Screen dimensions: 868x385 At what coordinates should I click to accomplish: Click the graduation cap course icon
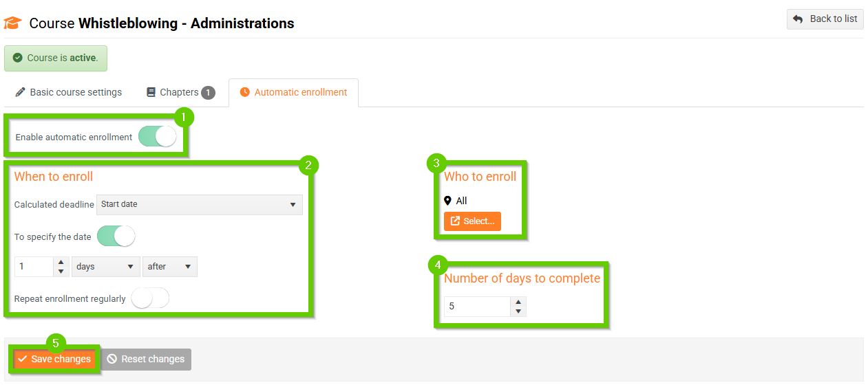(12, 23)
